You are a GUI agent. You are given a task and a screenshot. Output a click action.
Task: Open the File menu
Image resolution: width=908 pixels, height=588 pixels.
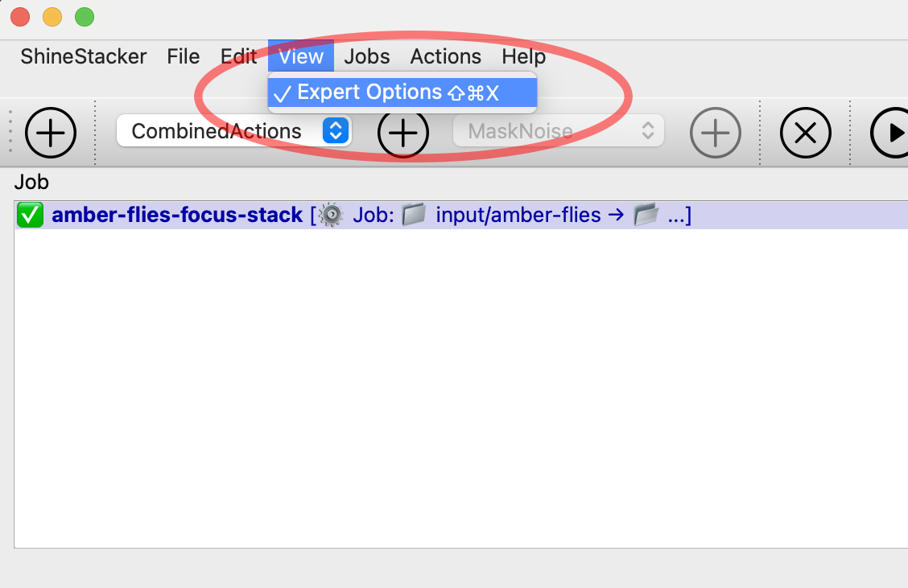pos(183,57)
